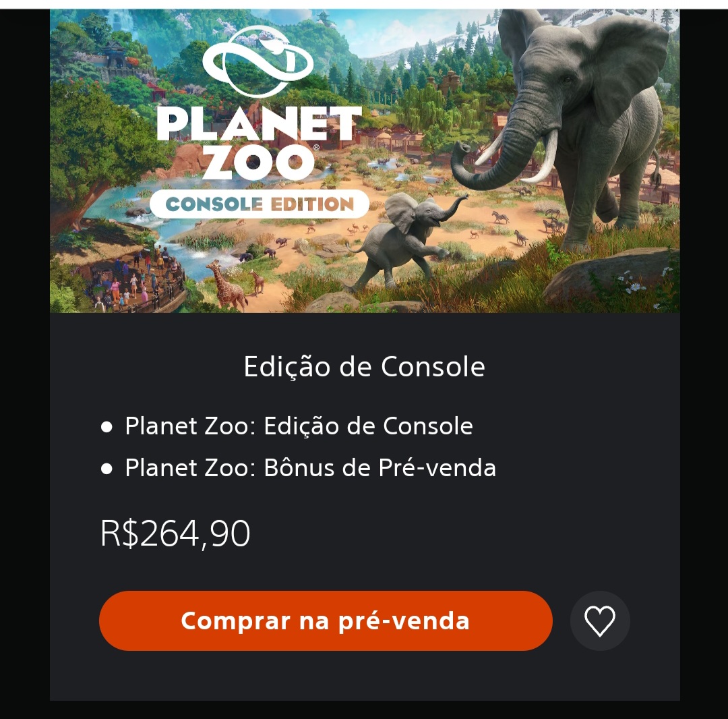The width and height of the screenshot is (728, 719).
Task: Click the Comprar na pré-venda button
Action: point(326,621)
